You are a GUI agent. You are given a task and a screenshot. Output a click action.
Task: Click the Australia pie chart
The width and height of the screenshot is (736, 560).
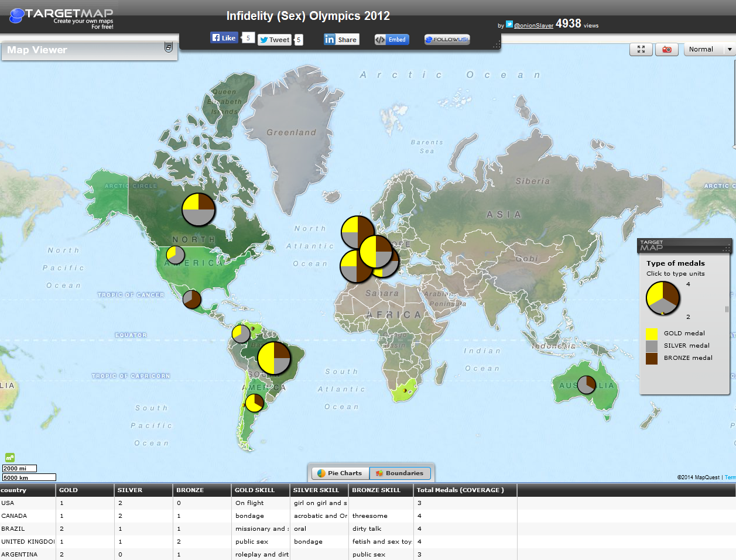(x=587, y=385)
